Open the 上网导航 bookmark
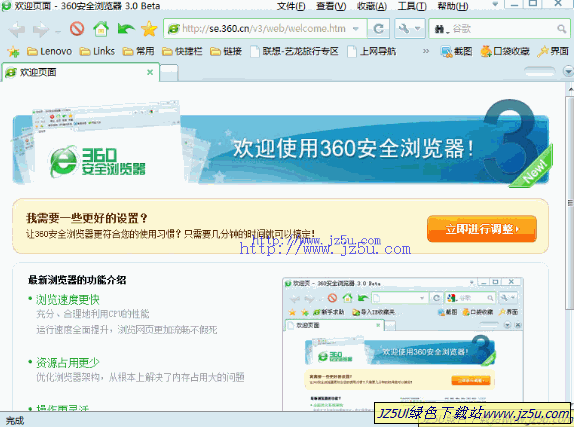The width and height of the screenshot is (574, 427). [x=372, y=51]
